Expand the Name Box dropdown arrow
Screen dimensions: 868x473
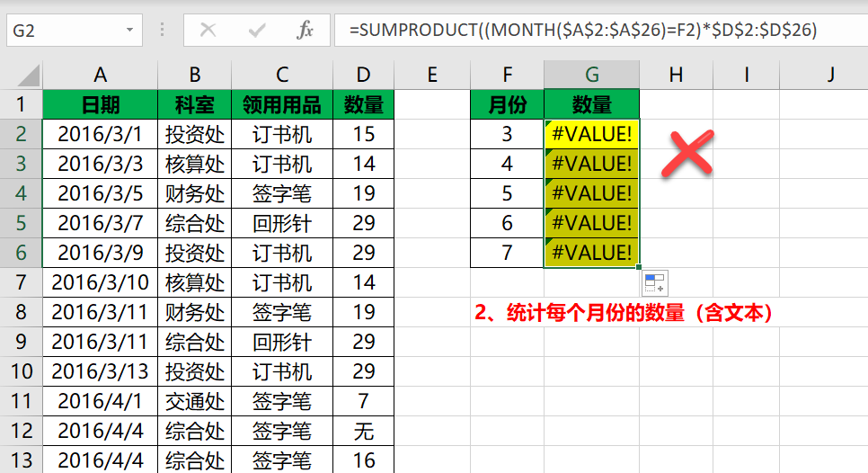pos(129,30)
